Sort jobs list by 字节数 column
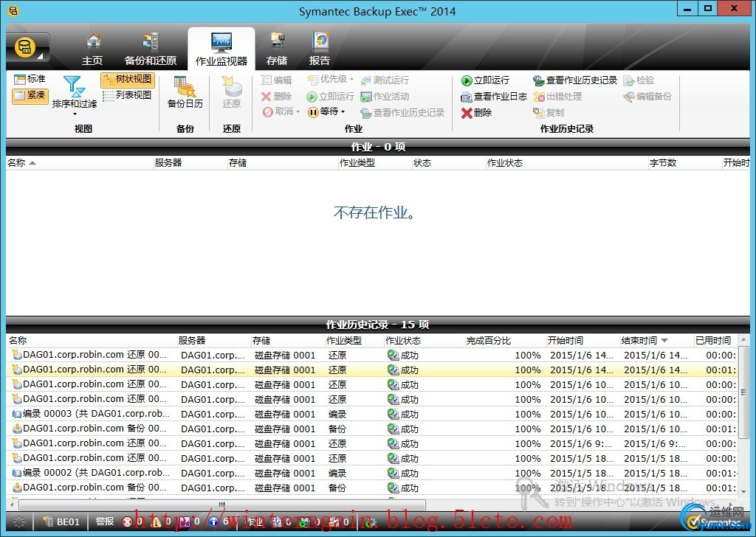Viewport: 756px width, 537px height. (684, 163)
